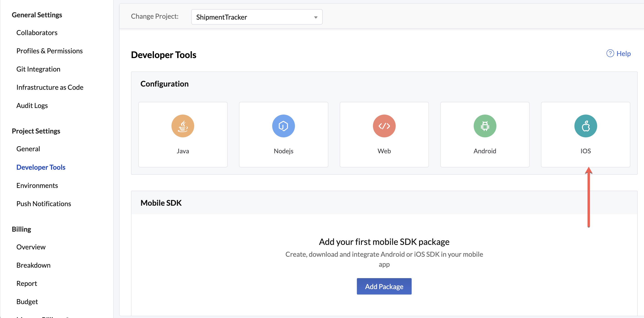Viewport: 644px width, 318px height.
Task: Navigate to Push Notifications settings
Action: coord(43,204)
